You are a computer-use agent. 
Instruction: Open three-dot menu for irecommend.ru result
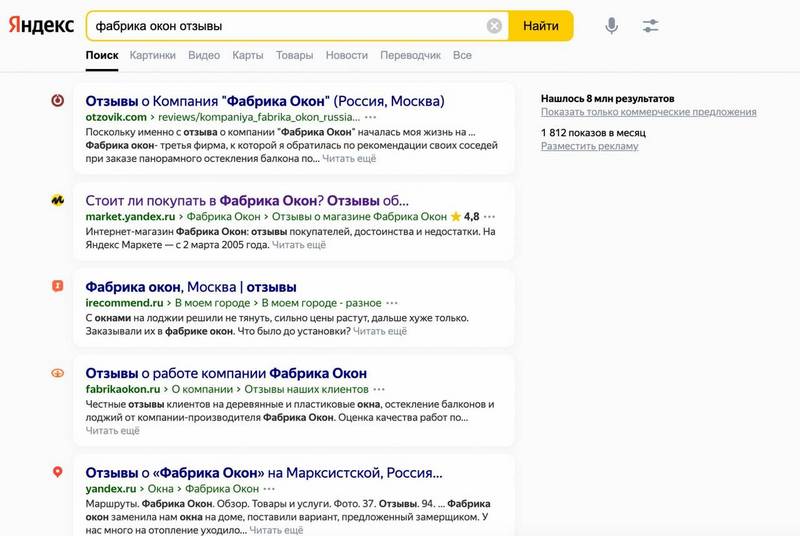[392, 303]
